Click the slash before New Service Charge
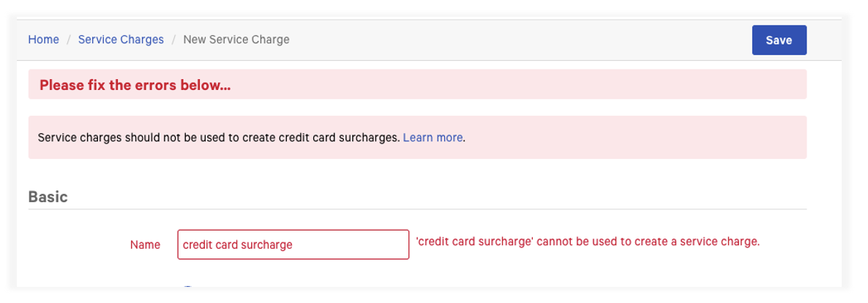 point(173,40)
